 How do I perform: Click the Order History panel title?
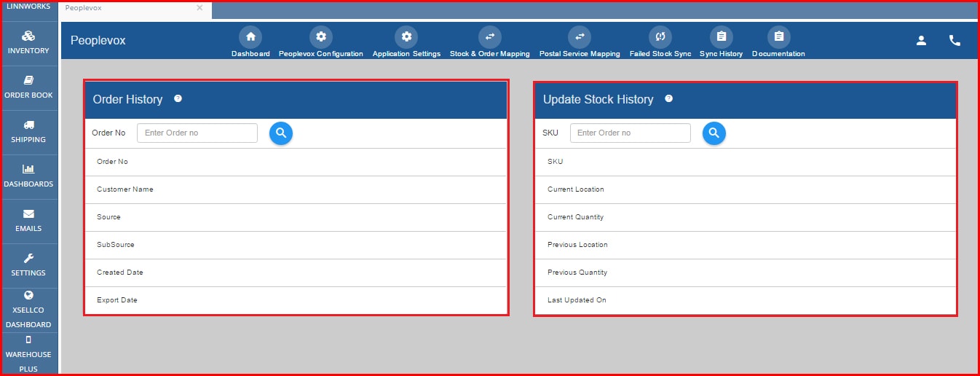[x=128, y=99]
